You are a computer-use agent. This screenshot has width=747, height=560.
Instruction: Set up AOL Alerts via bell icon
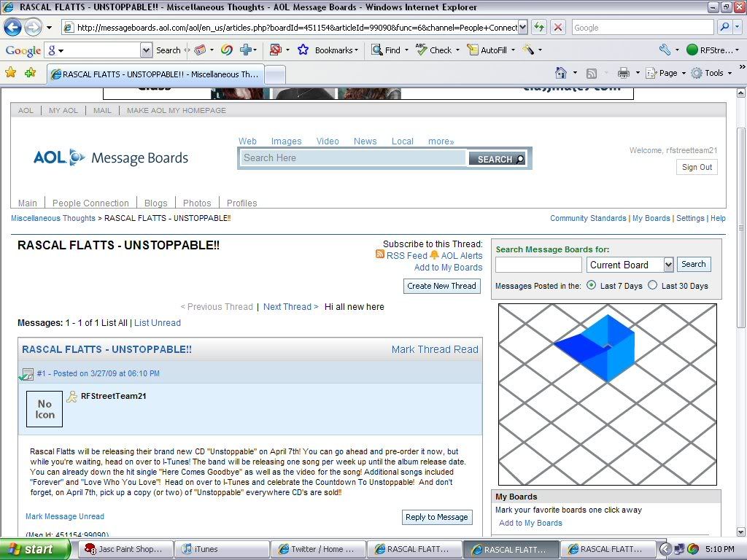point(436,255)
